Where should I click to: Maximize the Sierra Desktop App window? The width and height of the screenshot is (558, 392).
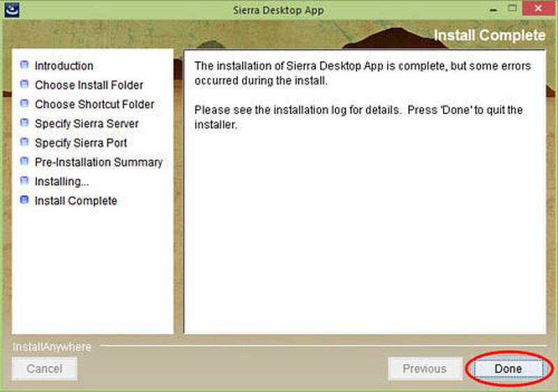[513, 8]
